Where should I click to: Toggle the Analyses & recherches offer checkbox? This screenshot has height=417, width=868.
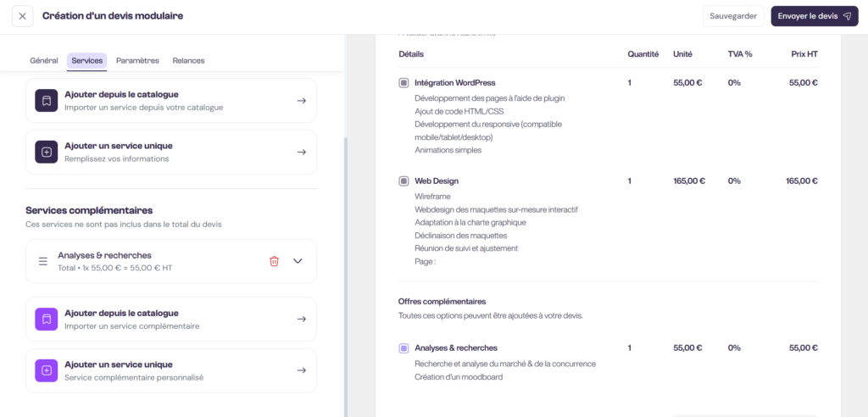pyautogui.click(x=403, y=348)
